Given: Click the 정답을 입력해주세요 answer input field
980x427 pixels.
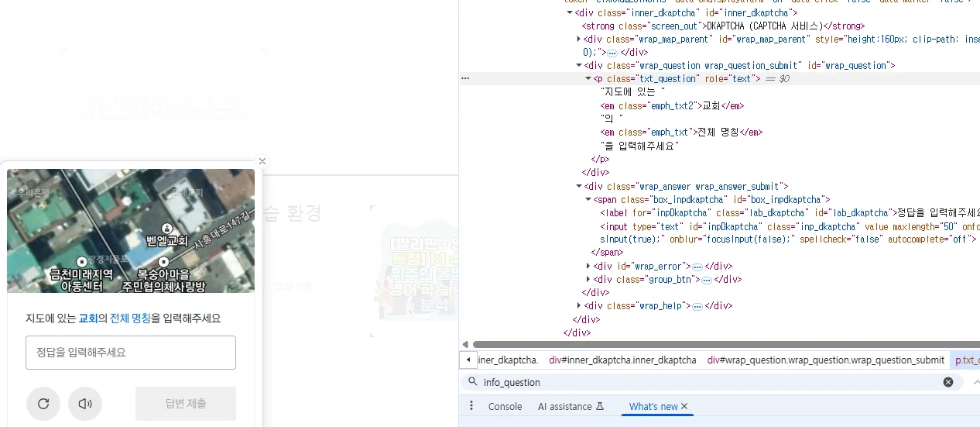Looking at the screenshot, I should (131, 353).
